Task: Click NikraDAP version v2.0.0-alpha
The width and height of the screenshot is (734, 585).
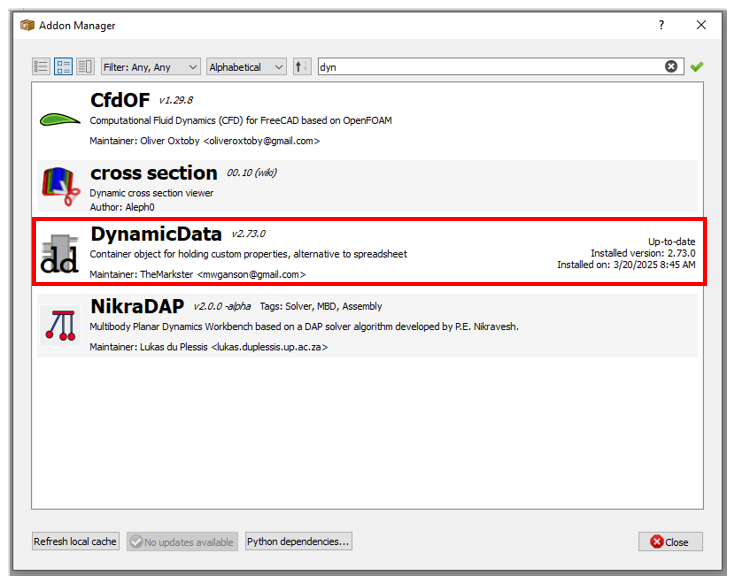Action: point(222,306)
